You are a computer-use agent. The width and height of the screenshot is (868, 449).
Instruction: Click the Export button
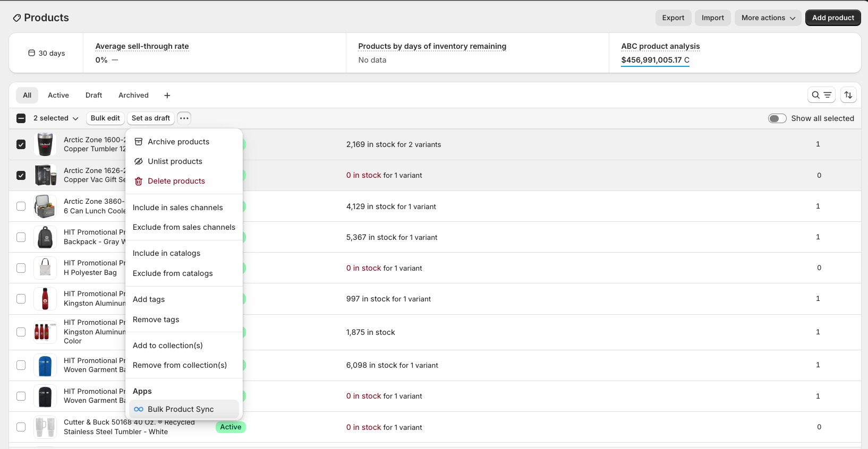point(673,18)
